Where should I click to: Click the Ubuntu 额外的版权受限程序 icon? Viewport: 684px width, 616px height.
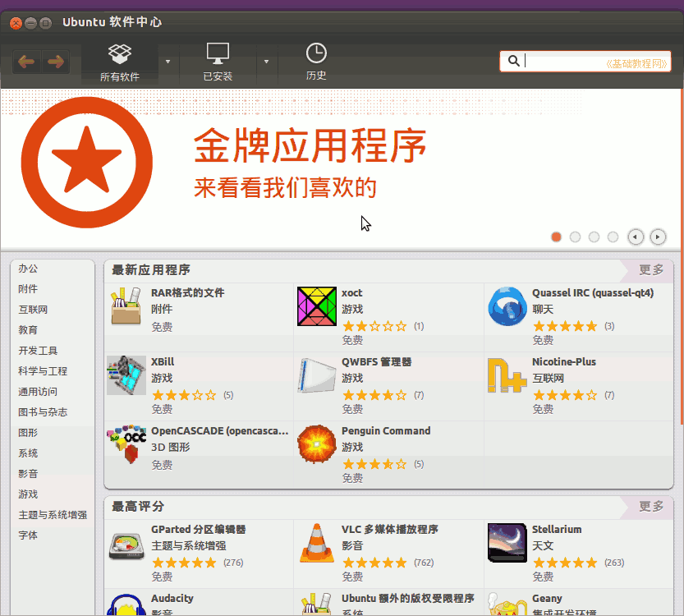click(317, 605)
